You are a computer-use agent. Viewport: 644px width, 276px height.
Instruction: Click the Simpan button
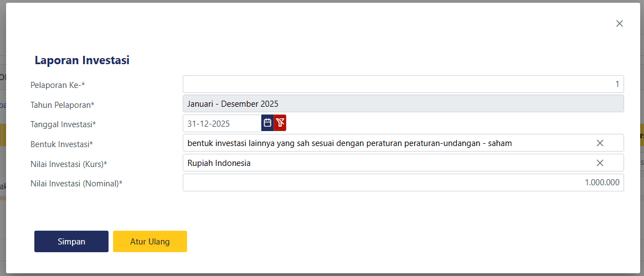point(71,241)
